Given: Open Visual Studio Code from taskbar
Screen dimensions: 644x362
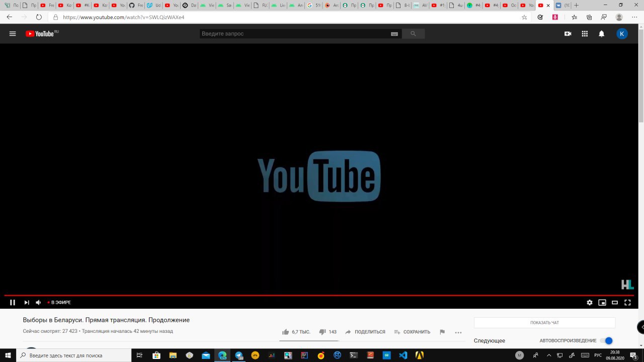Looking at the screenshot, I should click(x=403, y=355).
